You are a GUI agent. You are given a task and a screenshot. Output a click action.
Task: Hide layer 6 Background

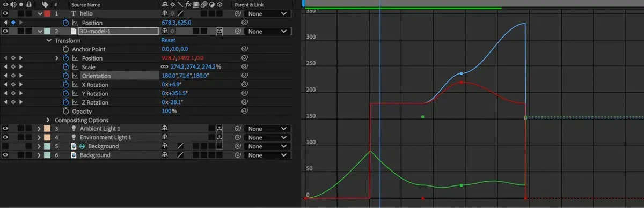click(x=5, y=155)
